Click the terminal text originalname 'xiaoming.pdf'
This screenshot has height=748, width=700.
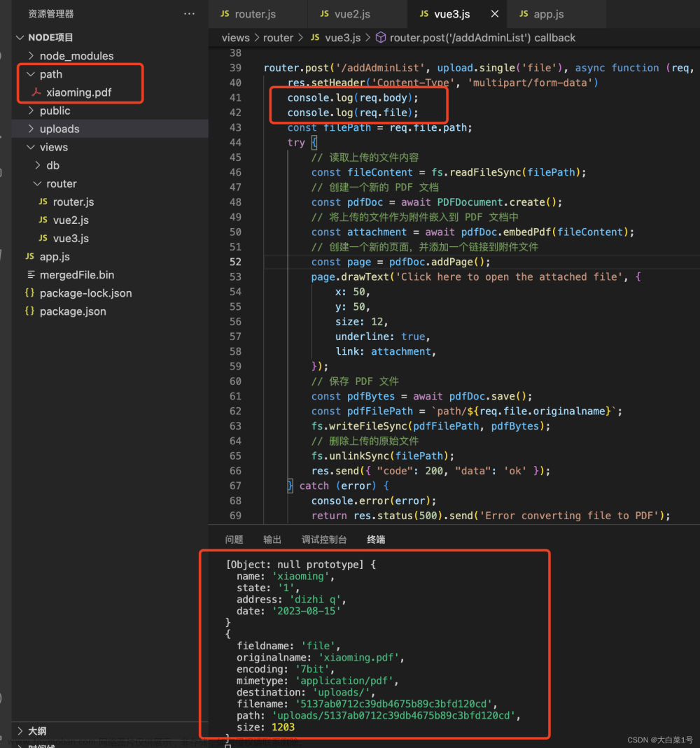pos(320,658)
